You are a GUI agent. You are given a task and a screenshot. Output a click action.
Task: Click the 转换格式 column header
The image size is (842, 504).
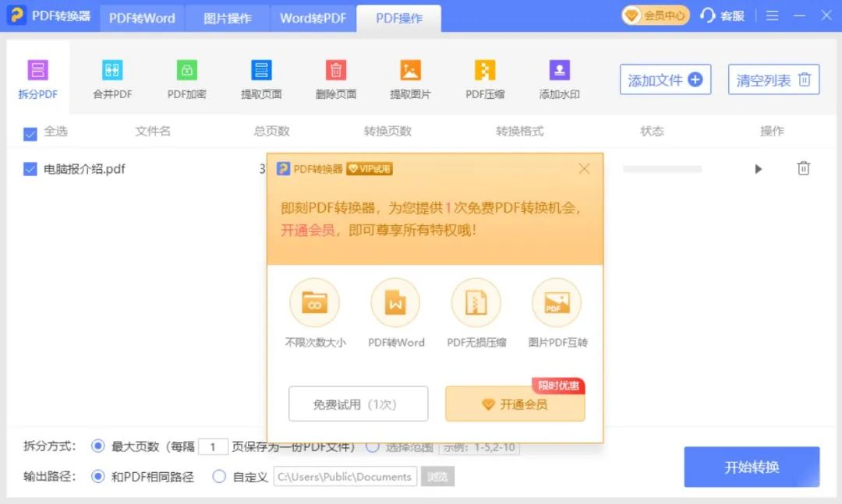pos(520,131)
